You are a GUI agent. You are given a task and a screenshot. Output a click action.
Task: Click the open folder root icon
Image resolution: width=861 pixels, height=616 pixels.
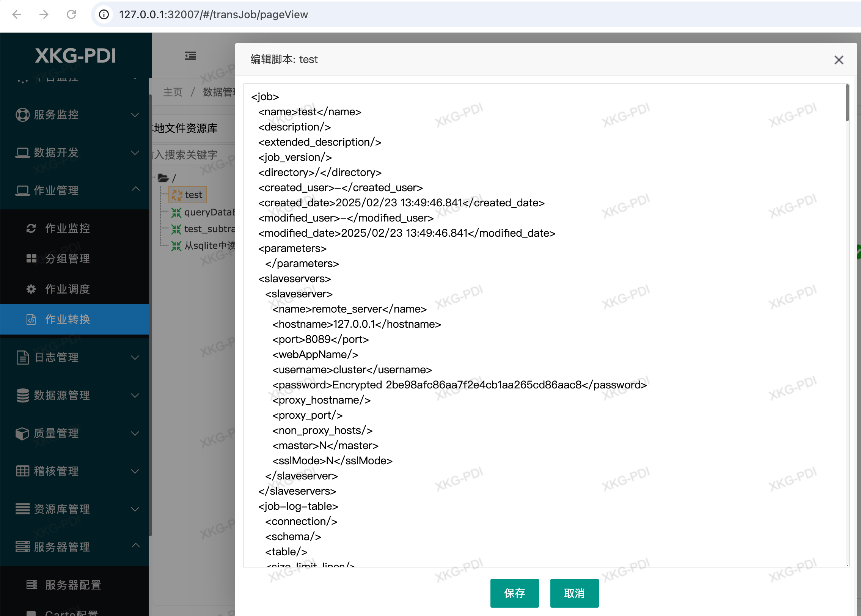163,178
